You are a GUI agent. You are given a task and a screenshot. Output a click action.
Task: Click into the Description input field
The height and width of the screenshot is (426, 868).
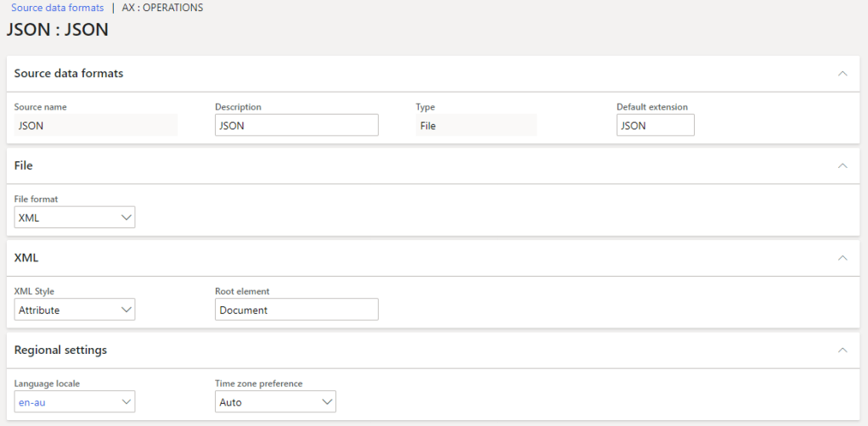click(296, 126)
